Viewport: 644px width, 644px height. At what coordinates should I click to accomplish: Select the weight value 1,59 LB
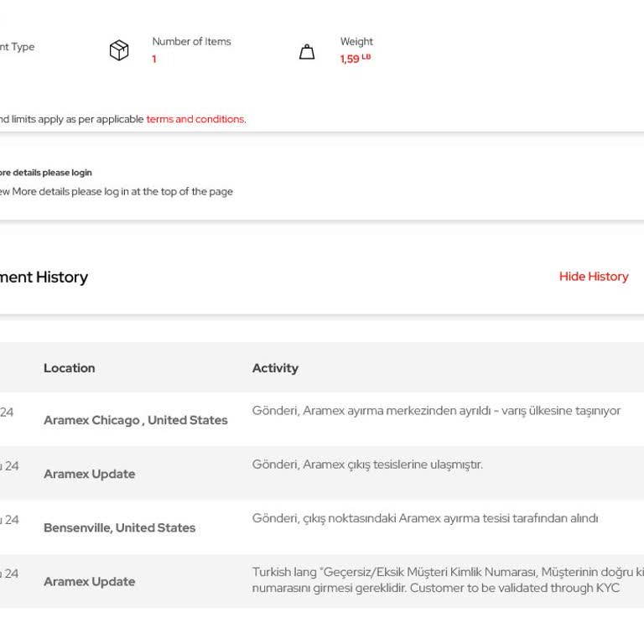pyautogui.click(x=356, y=59)
